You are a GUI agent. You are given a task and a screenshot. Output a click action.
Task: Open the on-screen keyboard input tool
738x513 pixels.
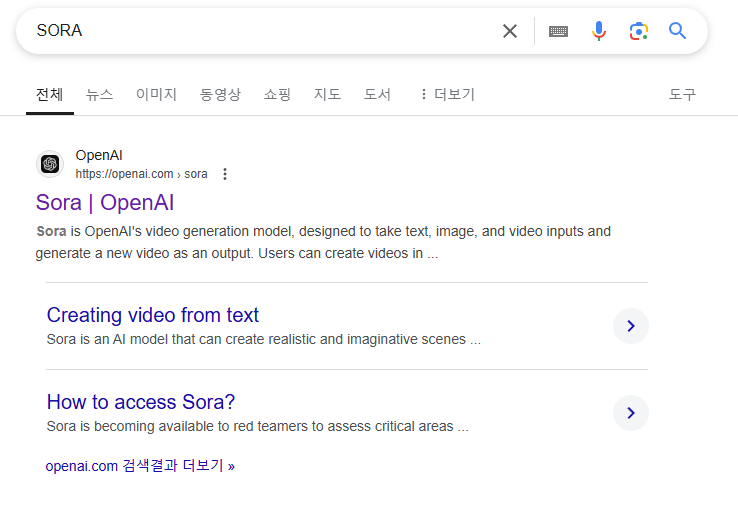pyautogui.click(x=558, y=32)
